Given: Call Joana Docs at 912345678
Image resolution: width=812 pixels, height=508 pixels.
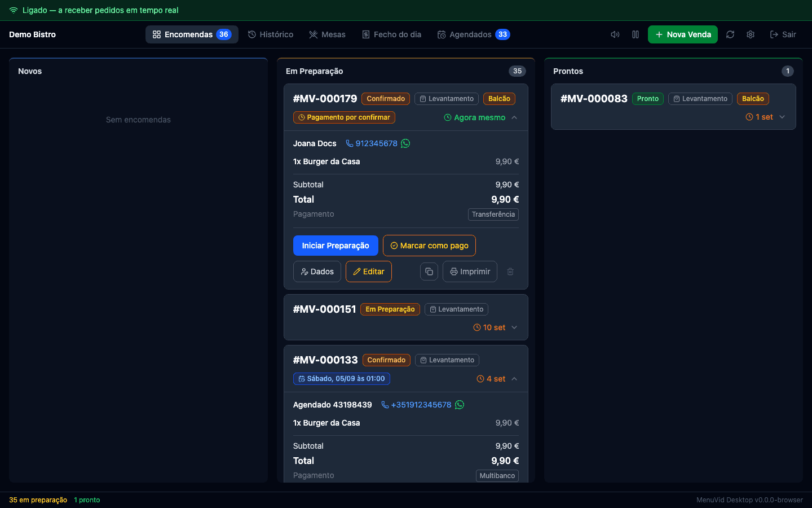Looking at the screenshot, I should [372, 143].
